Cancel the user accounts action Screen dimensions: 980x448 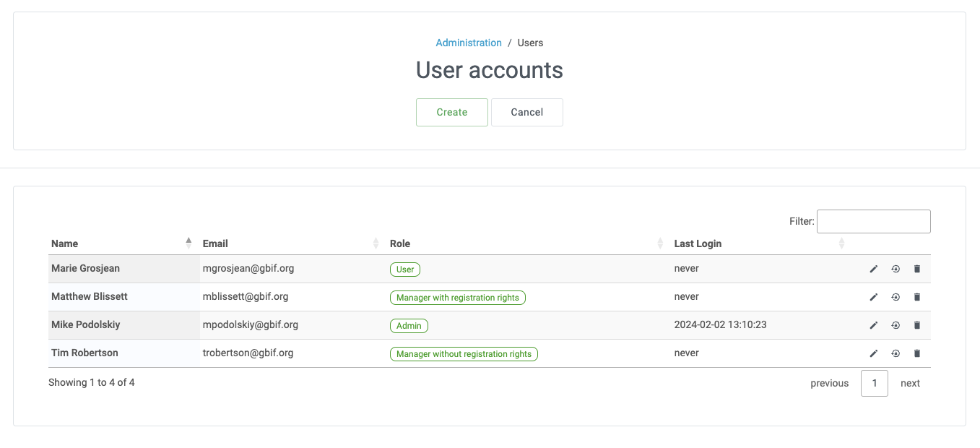pos(526,112)
